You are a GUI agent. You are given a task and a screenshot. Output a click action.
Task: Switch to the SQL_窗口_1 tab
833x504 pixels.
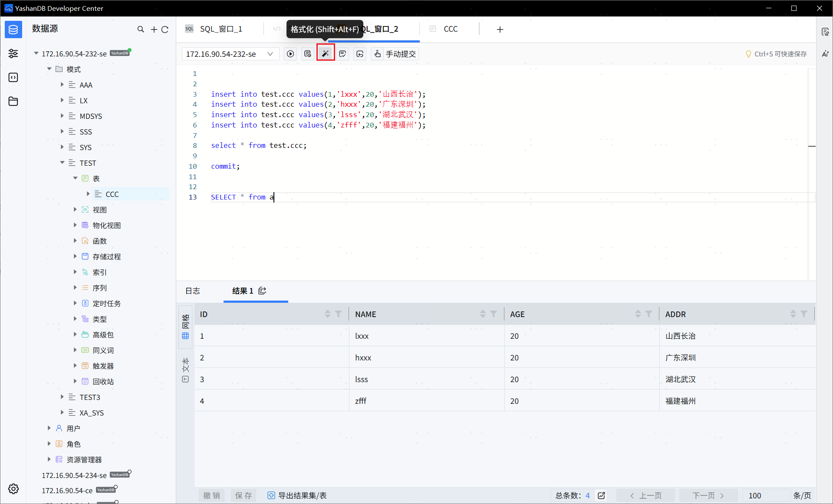pyautogui.click(x=221, y=29)
